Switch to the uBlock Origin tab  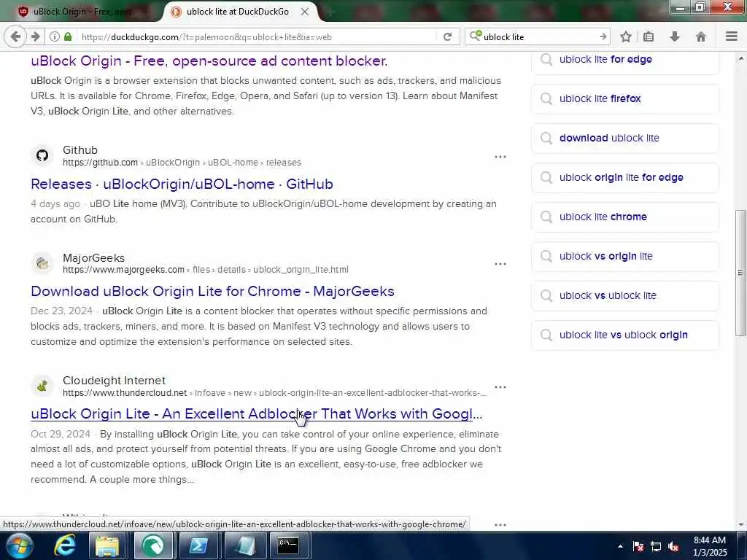[81, 12]
